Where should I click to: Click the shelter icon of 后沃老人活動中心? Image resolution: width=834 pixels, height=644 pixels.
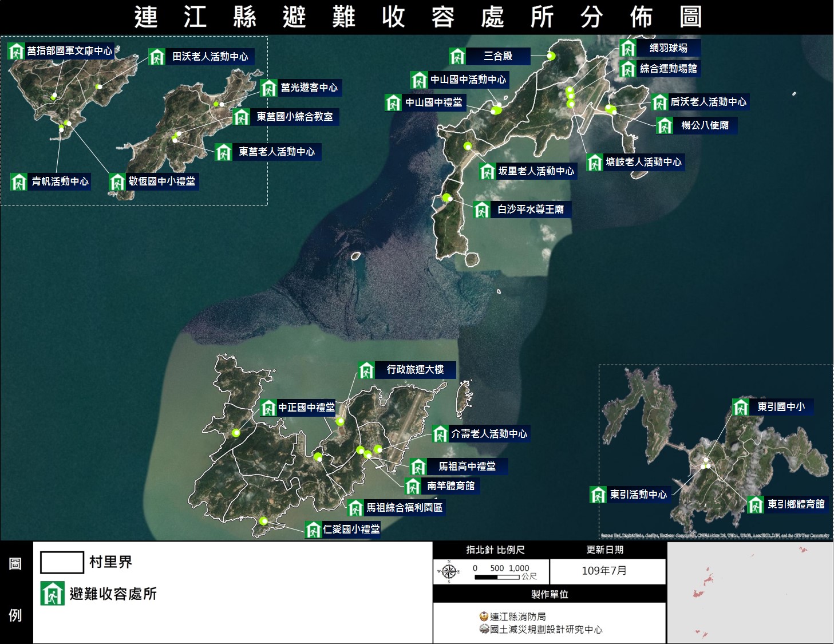(660, 102)
